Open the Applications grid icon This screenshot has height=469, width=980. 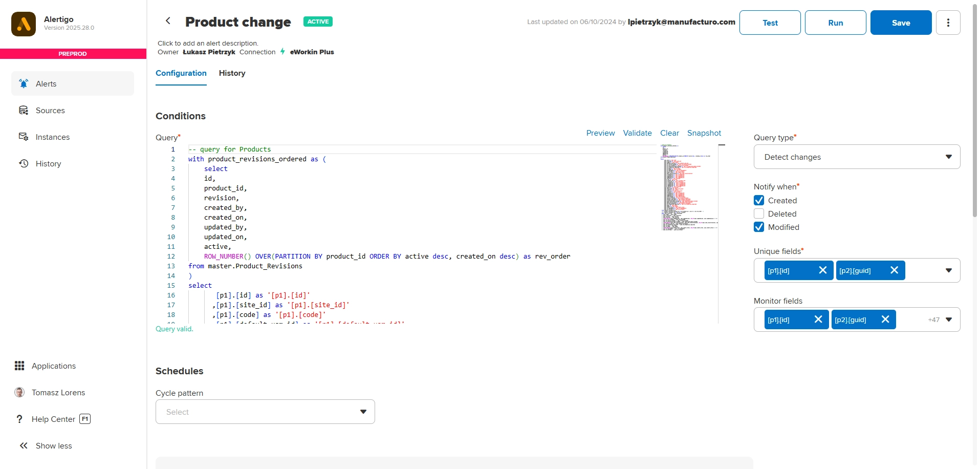[x=19, y=366]
